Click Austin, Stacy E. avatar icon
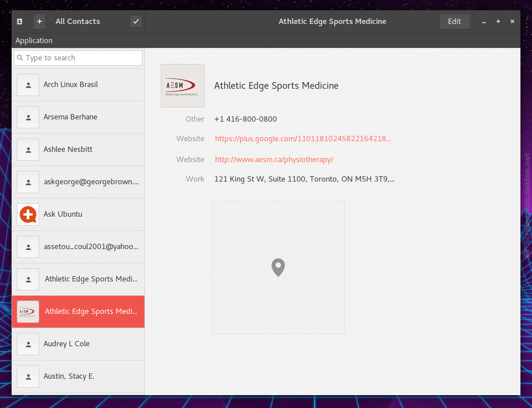Screen dimensions: 532x408 (28, 376)
